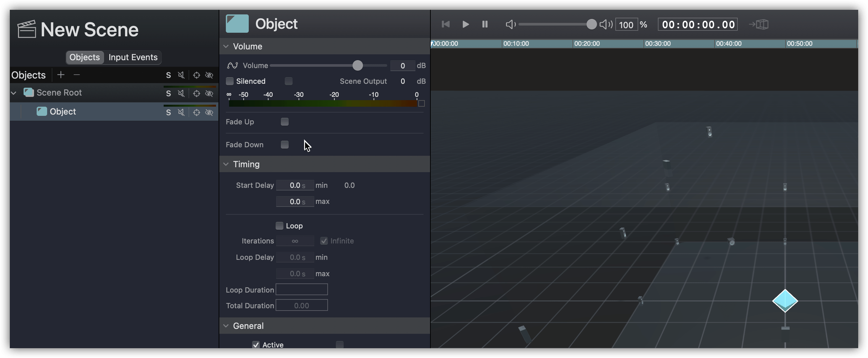Toggle visibility eye of Scene Root
Viewport: 868px width, 358px height.
point(209,93)
